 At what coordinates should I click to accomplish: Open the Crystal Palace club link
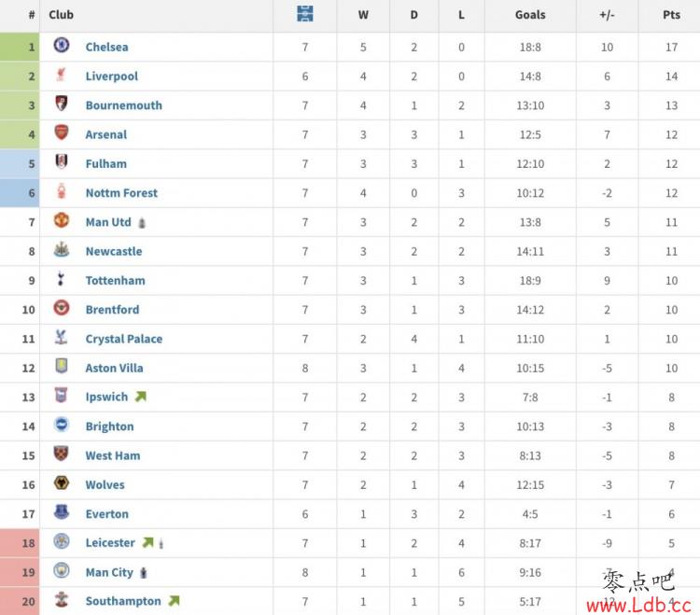coord(124,339)
